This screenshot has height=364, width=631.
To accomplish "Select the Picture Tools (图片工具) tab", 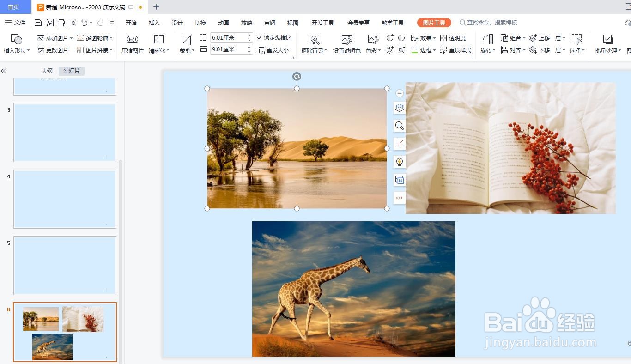I will click(x=434, y=23).
